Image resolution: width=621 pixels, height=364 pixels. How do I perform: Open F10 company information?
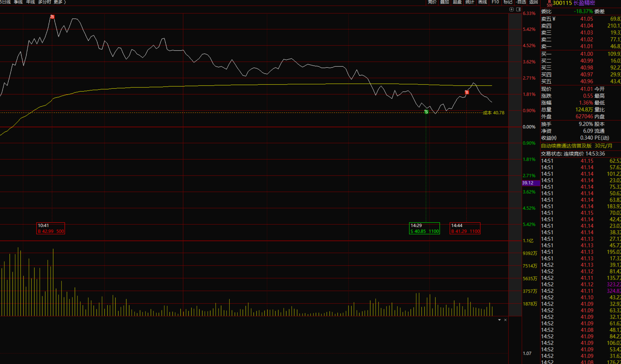[x=495, y=2]
